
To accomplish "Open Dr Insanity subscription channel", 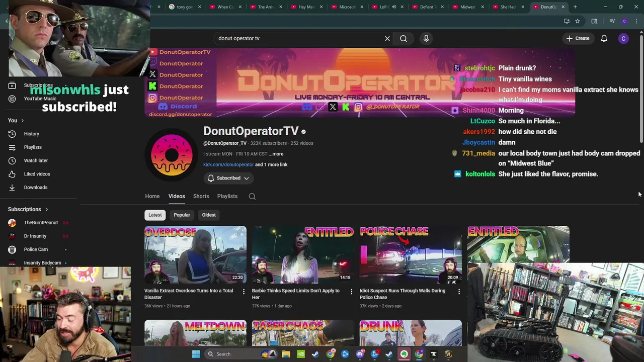I will pyautogui.click(x=34, y=236).
